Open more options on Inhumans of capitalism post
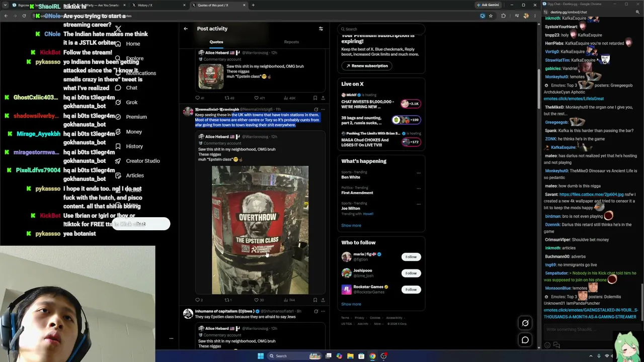This screenshot has height=362, width=644. [x=323, y=311]
